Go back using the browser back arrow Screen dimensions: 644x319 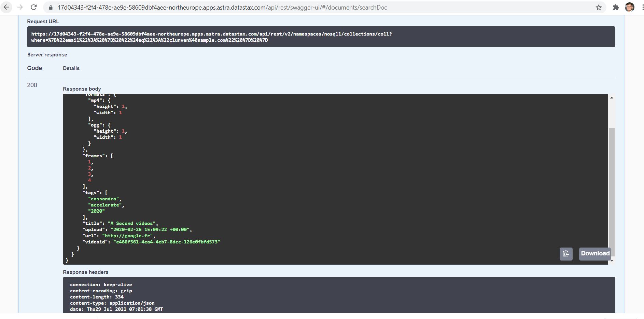[6, 7]
